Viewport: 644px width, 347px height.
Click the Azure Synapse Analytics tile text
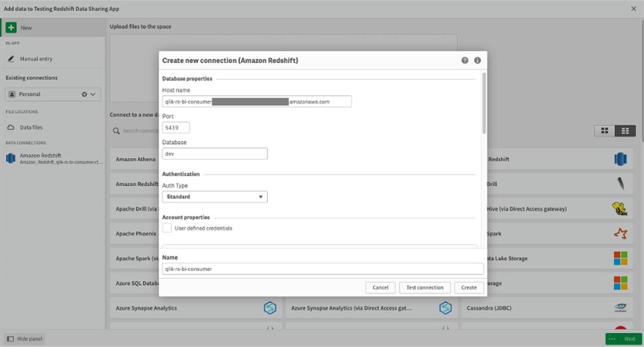146,308
